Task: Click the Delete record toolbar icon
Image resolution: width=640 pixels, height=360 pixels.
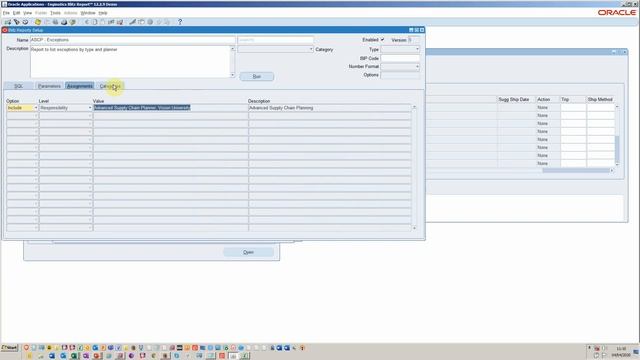Action: [120, 22]
